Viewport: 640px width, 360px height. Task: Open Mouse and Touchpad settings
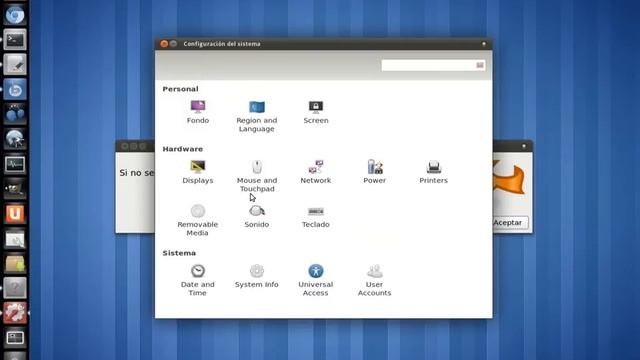pos(257,176)
